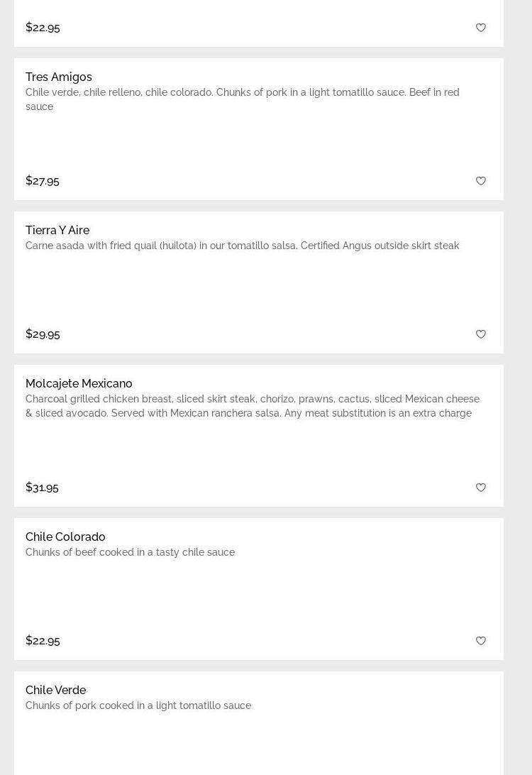Open the Tres Amigos menu item
This screenshot has height=775, width=532.
pyautogui.click(x=59, y=77)
